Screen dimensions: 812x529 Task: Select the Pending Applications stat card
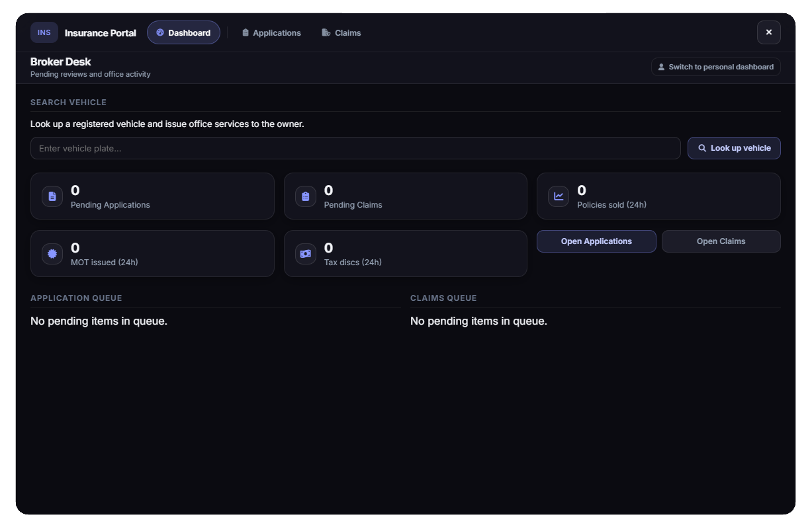coord(152,196)
